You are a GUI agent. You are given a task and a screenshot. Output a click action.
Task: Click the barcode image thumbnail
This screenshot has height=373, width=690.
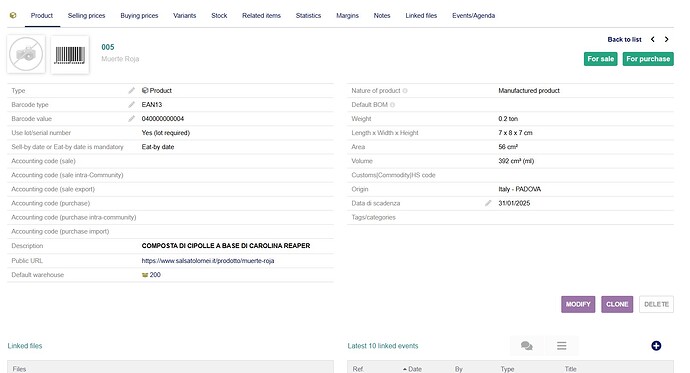(70, 55)
